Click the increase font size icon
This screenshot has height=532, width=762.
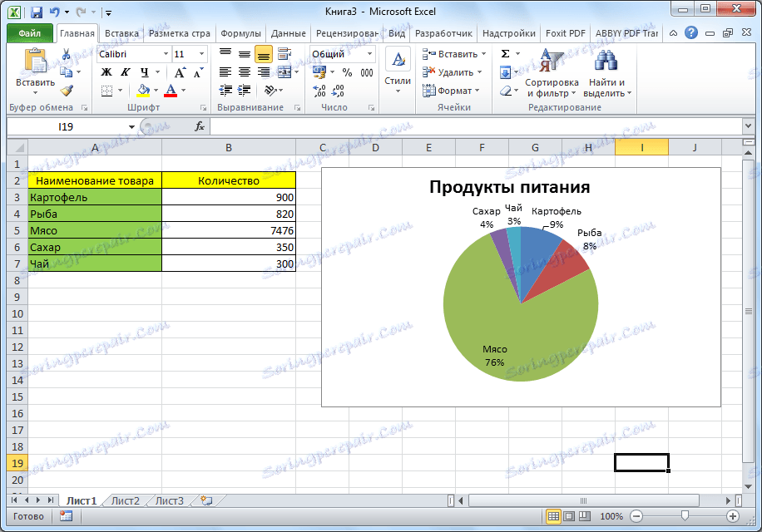[x=179, y=70]
